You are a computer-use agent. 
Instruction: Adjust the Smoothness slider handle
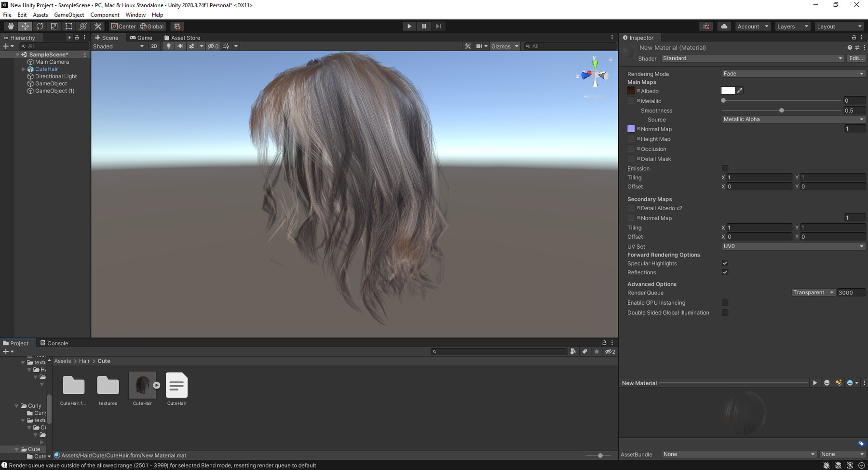click(x=781, y=110)
